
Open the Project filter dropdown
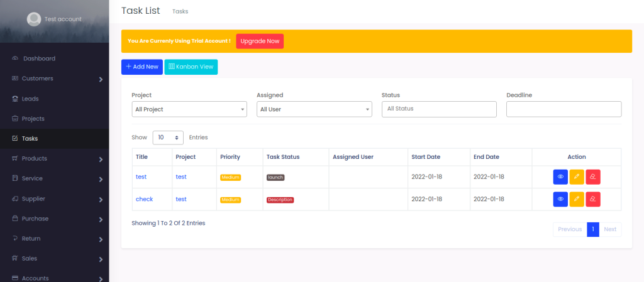click(189, 109)
